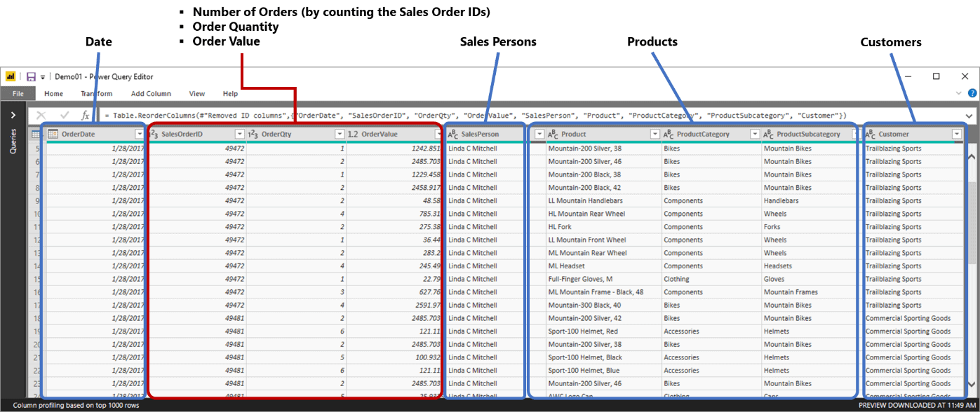Switch to the Home ribbon tab
980x412 pixels.
tap(53, 93)
